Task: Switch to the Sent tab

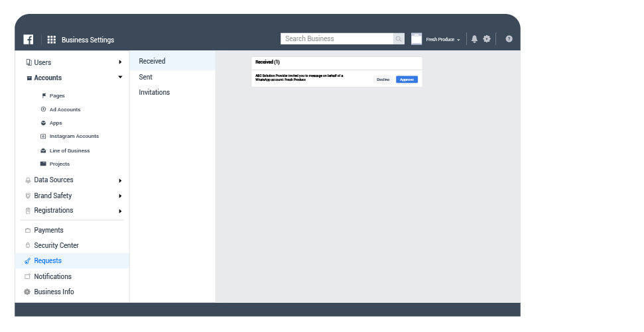Action: tap(145, 77)
